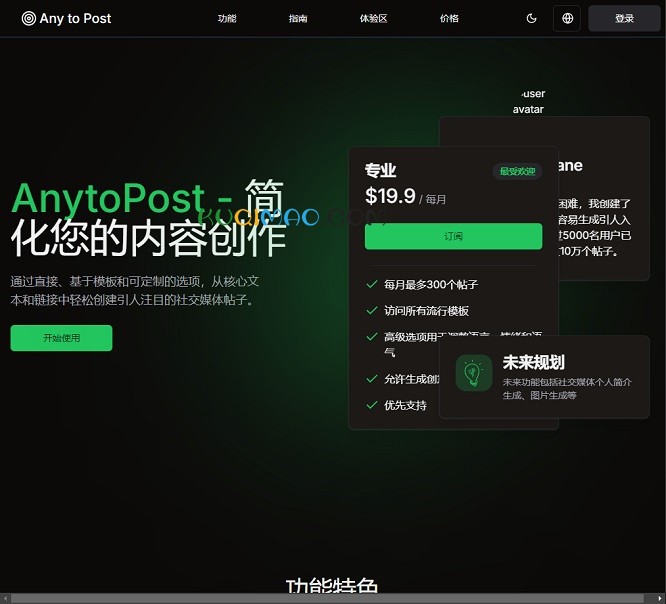Click the green 订阅 subscribe button
This screenshot has height=604, width=666.
453,236
